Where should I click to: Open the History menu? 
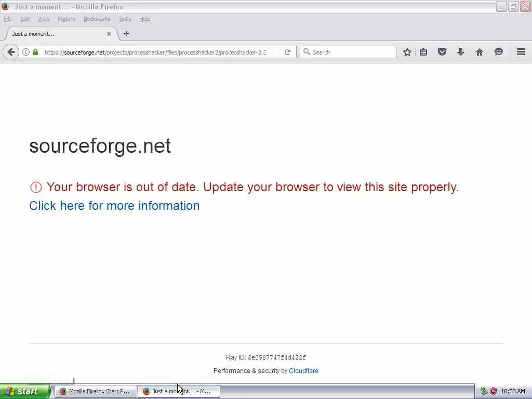click(66, 19)
